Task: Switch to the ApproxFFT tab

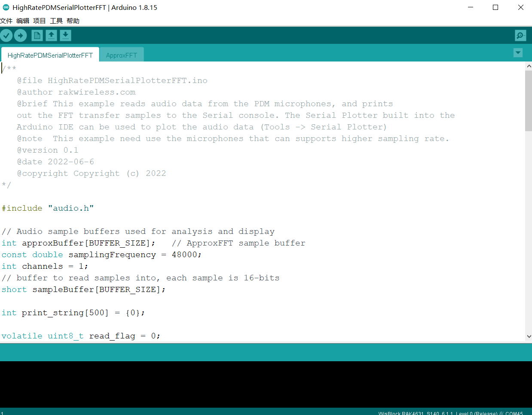Action: pyautogui.click(x=122, y=55)
